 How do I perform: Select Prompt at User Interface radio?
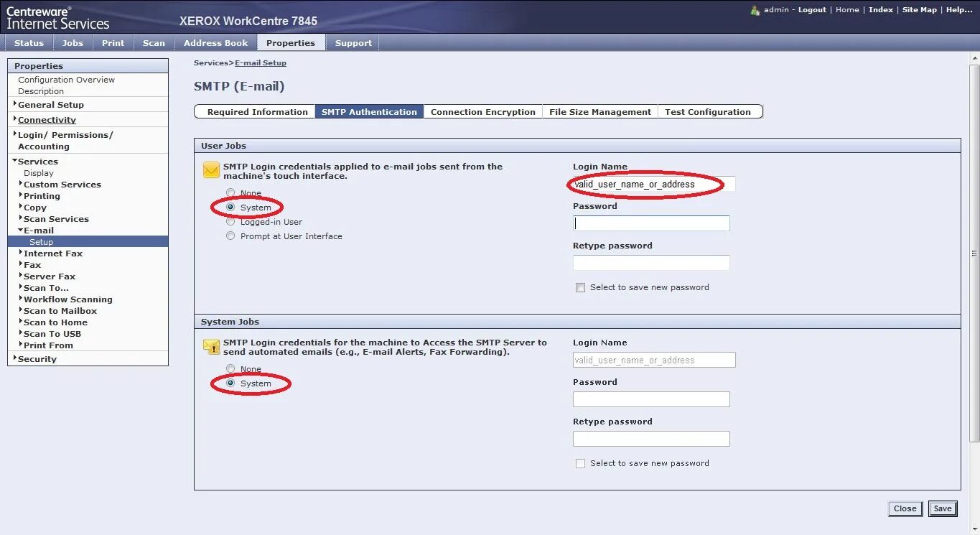(230, 236)
